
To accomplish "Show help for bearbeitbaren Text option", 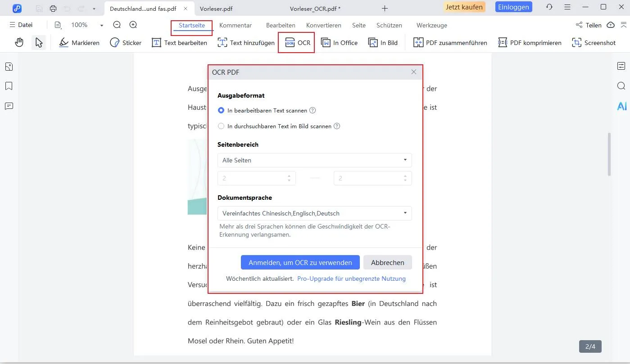I will [x=313, y=110].
